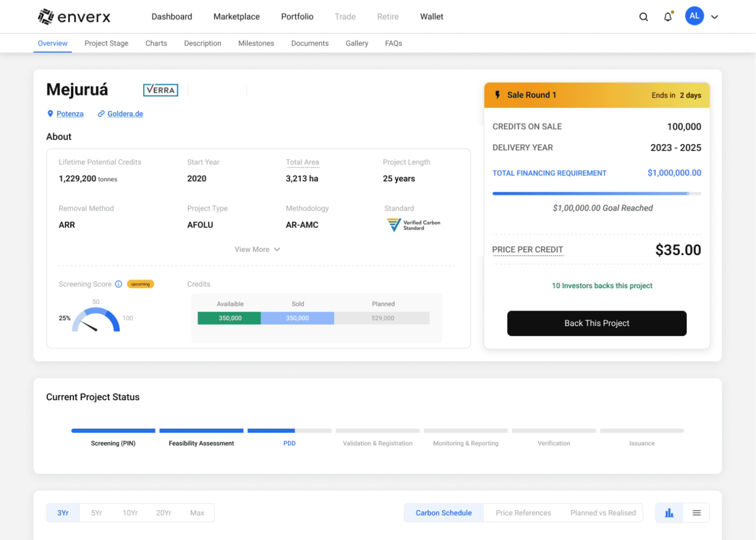The width and height of the screenshot is (756, 540).
Task: Click the financing goal progress bar
Action: click(x=597, y=193)
